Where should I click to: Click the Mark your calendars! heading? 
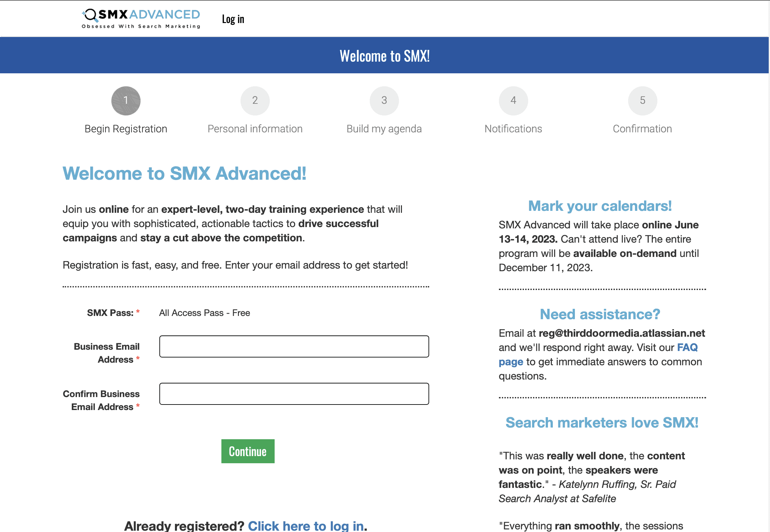tap(600, 206)
